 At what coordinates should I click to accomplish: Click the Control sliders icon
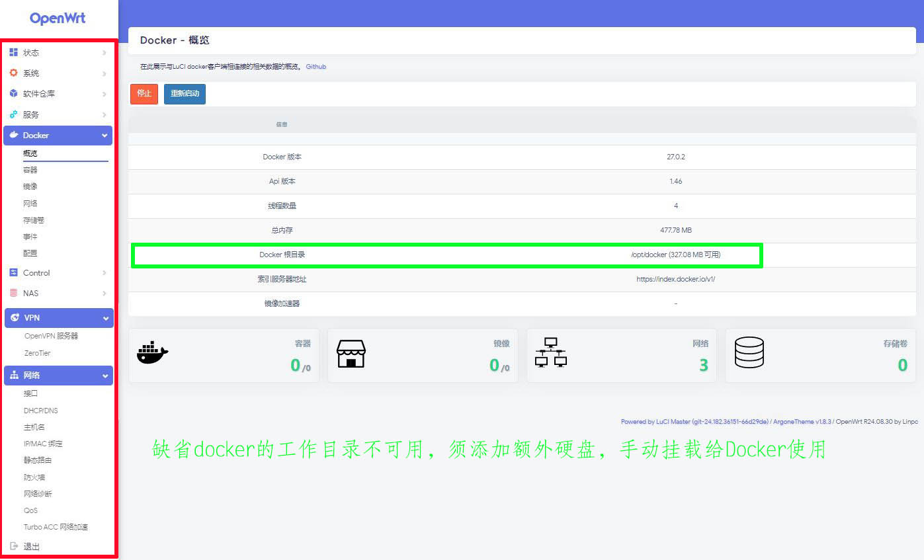point(14,272)
